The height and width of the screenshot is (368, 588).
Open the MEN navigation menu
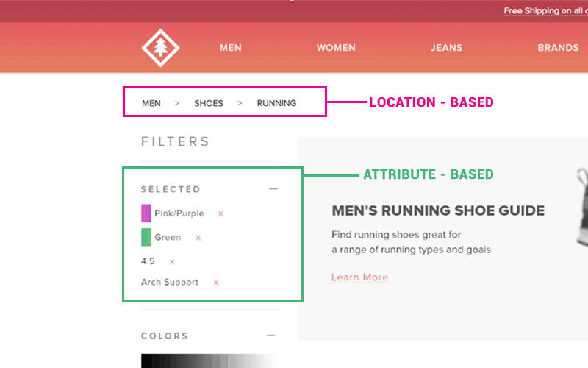click(x=231, y=48)
